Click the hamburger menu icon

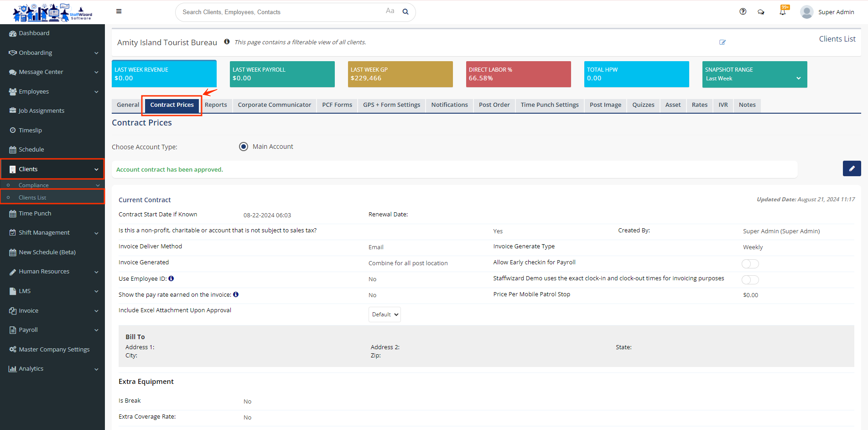tap(119, 11)
